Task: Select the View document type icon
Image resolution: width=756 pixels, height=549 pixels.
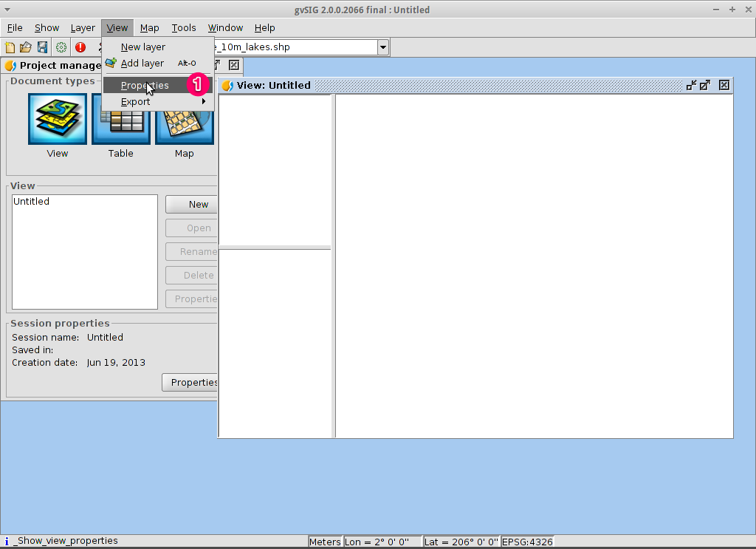Action: coord(58,119)
